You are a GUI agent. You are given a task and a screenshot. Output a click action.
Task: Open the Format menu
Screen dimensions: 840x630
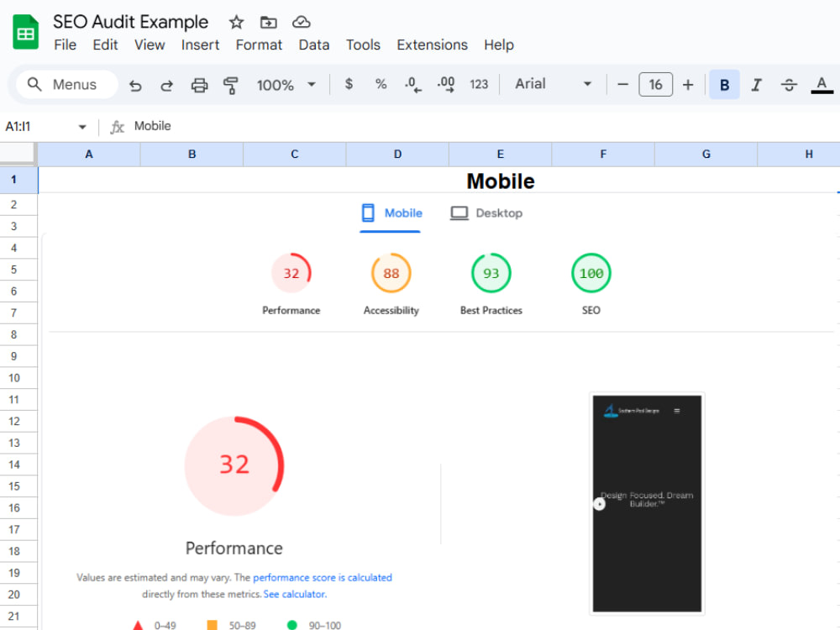pyautogui.click(x=259, y=45)
